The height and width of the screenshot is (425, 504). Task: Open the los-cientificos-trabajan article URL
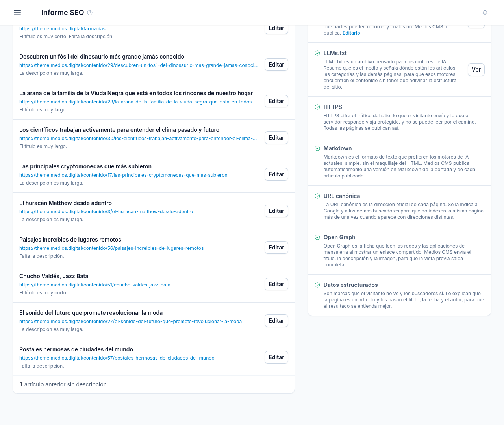coord(138,139)
